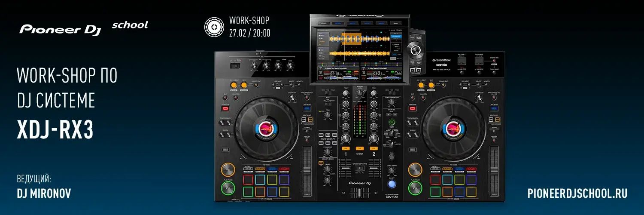Click the round work-shop emblem icon
The width and height of the screenshot is (644, 215).
pyautogui.click(x=214, y=27)
